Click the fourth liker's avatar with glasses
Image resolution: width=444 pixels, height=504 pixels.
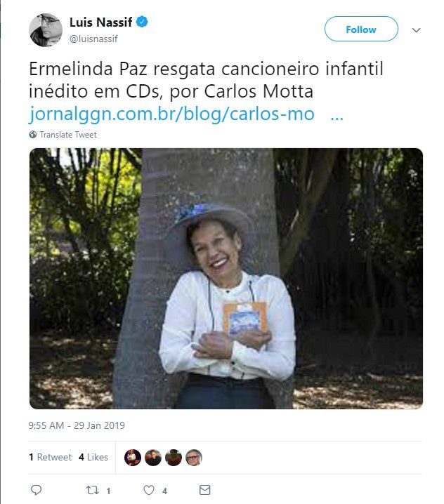pyautogui.click(x=194, y=458)
